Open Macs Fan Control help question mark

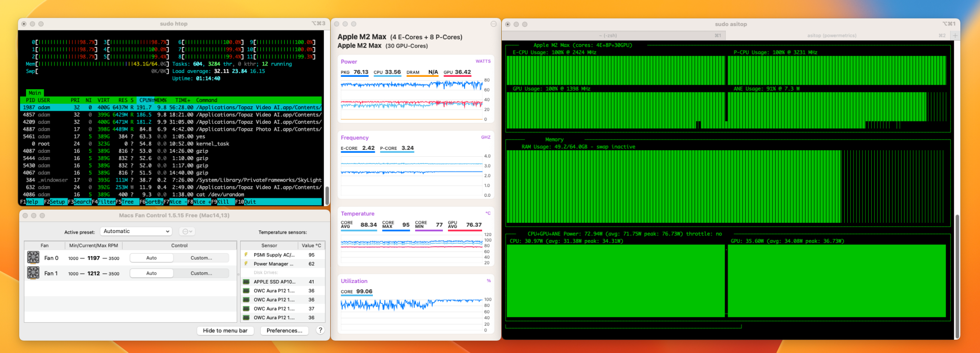320,330
